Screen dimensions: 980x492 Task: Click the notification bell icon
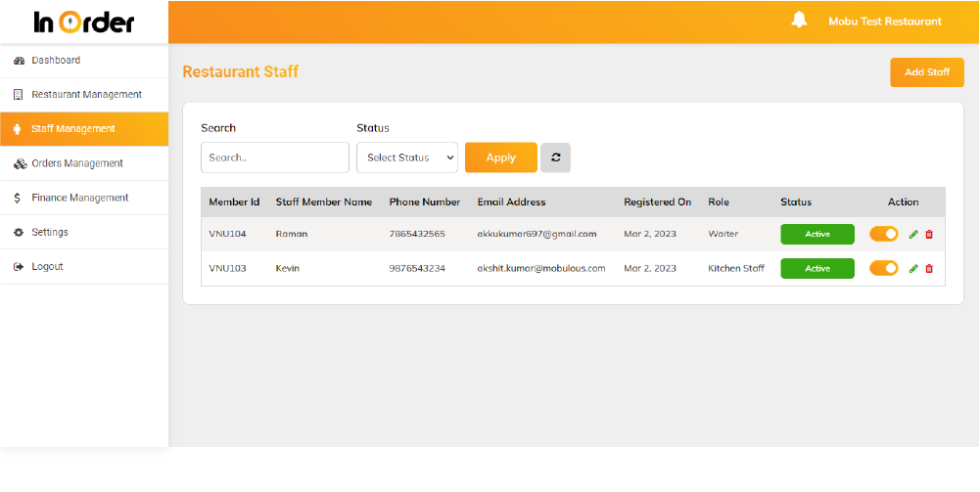tap(799, 21)
